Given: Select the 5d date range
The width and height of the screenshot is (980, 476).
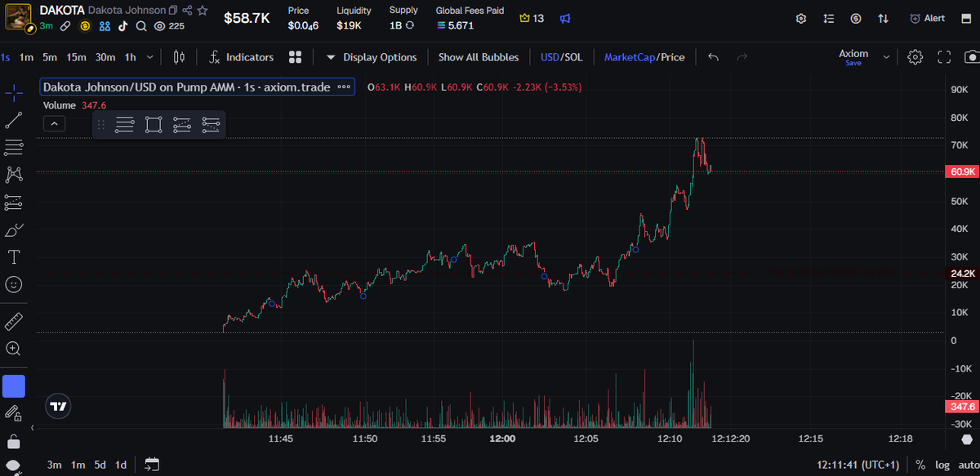Looking at the screenshot, I should [x=100, y=465].
